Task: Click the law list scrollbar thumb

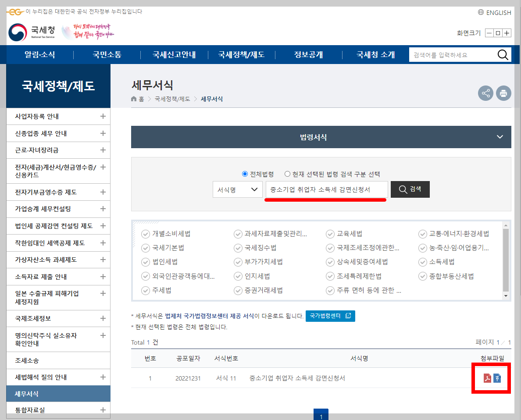Action: (x=506, y=260)
